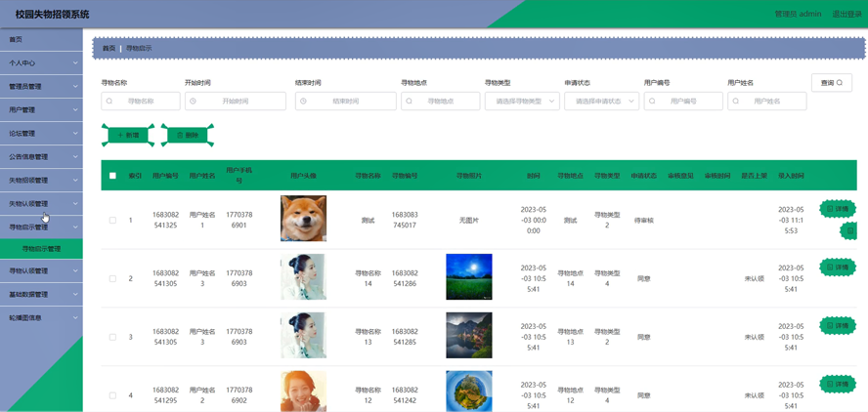Open 详情 for the row named 测试

point(838,209)
